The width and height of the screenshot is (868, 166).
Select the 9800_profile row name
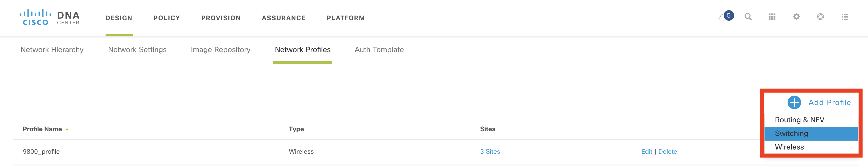41,152
